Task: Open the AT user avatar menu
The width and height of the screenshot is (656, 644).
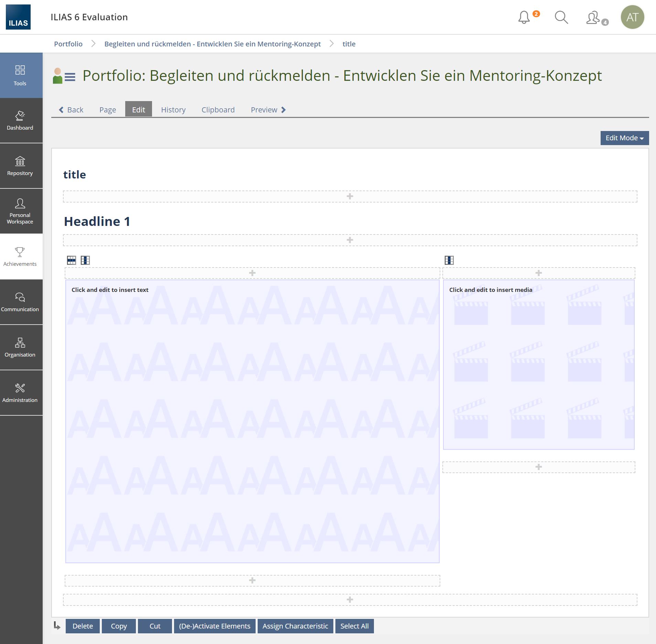Action: click(632, 17)
